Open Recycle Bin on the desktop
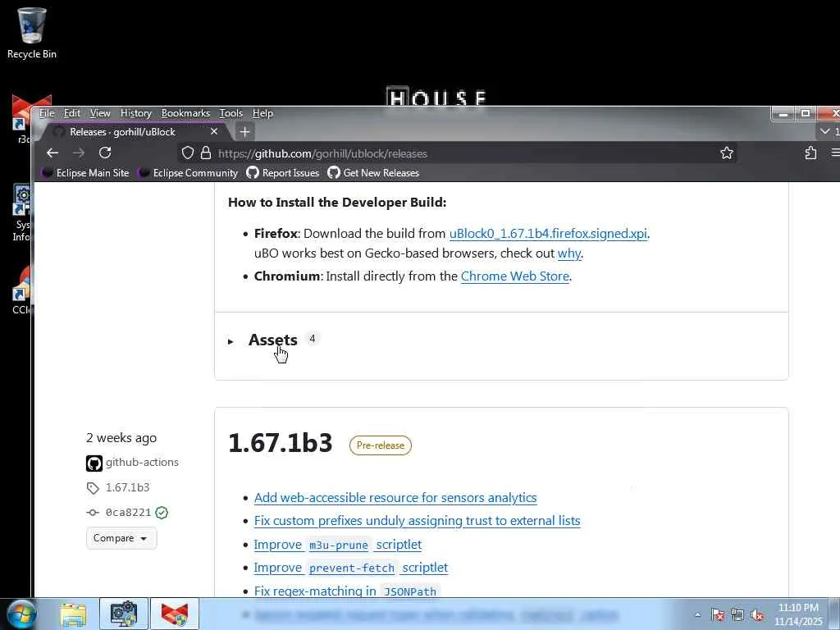This screenshot has height=630, width=840. 32,33
